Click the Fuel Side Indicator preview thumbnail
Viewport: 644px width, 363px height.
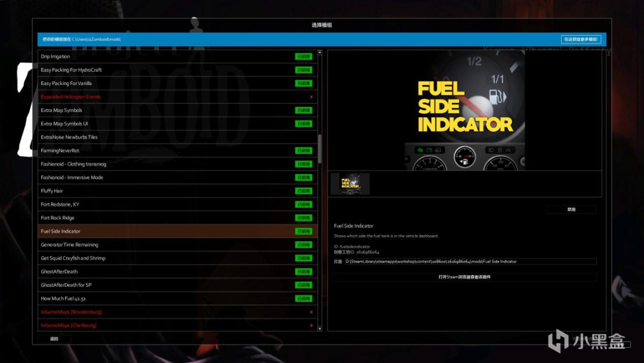tap(350, 184)
